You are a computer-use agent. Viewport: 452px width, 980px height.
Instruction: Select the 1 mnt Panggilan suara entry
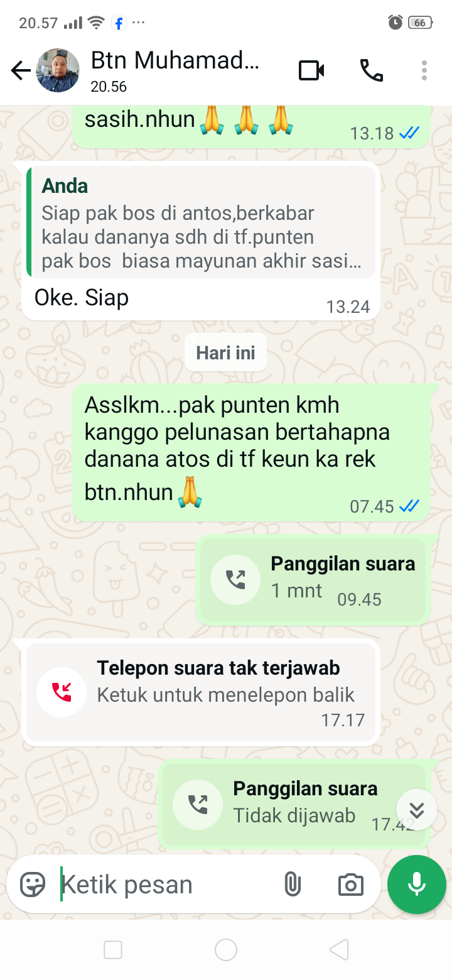[x=313, y=580]
